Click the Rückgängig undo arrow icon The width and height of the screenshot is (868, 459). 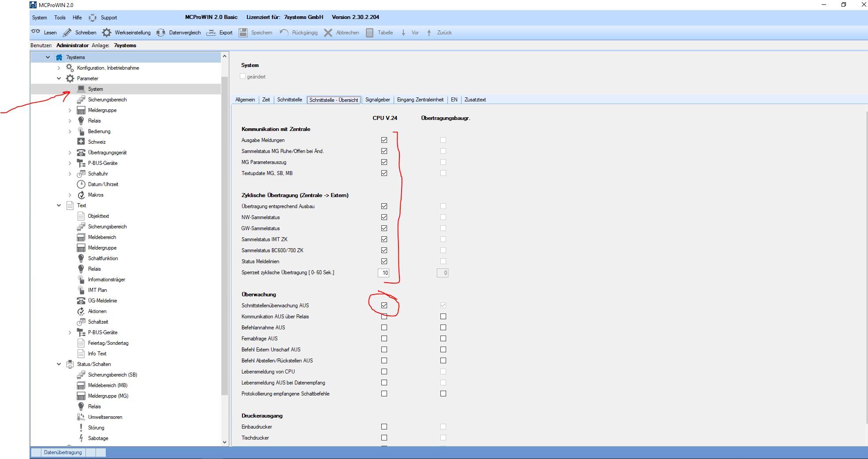coord(284,32)
